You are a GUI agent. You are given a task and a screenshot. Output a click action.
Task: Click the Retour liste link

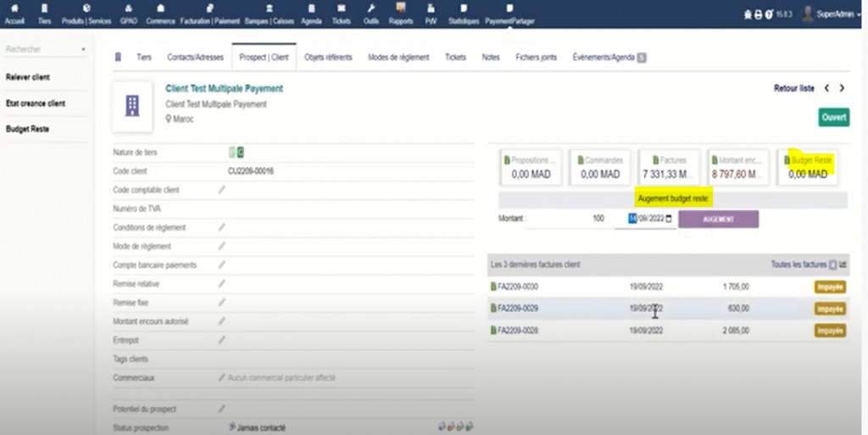793,88
